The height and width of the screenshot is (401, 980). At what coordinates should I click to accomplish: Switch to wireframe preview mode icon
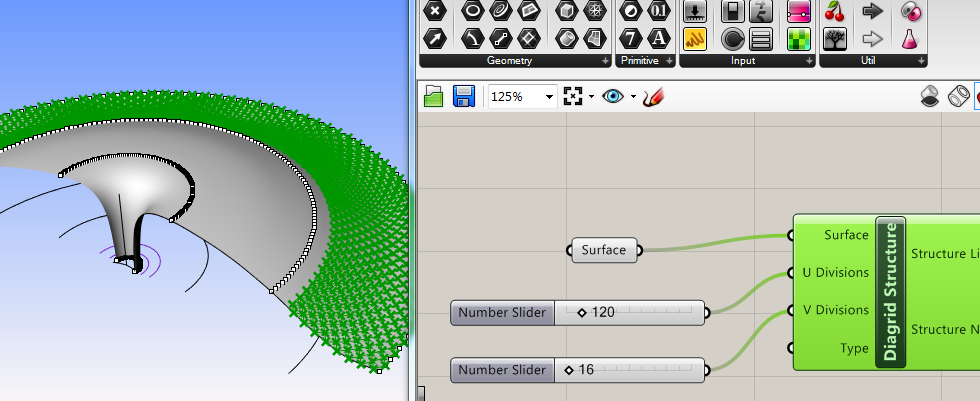(x=959, y=96)
